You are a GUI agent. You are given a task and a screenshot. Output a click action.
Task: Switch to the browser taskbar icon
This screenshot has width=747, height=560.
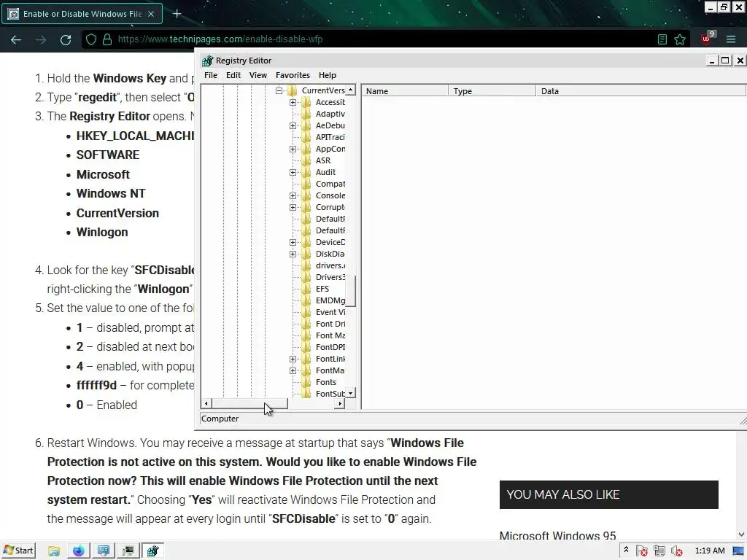[x=79, y=551]
